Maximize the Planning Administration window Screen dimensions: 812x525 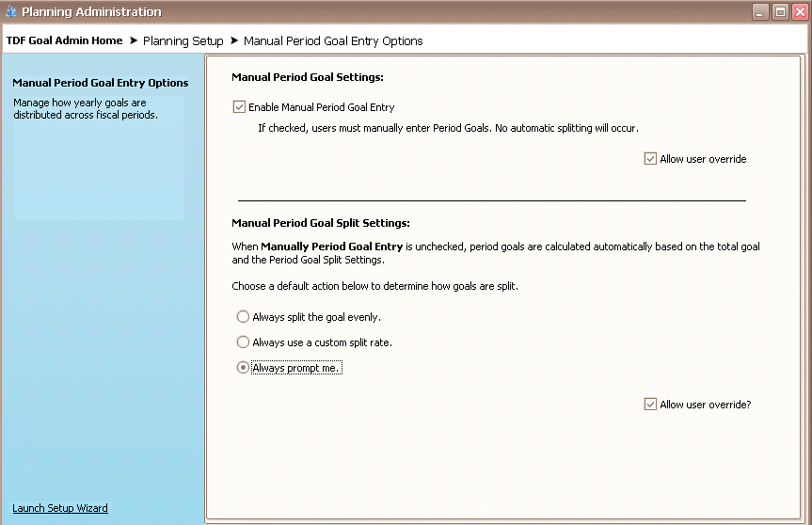pyautogui.click(x=780, y=11)
